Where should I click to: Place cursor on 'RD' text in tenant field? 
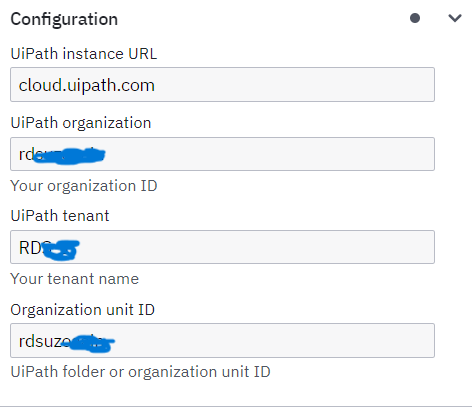coord(30,248)
